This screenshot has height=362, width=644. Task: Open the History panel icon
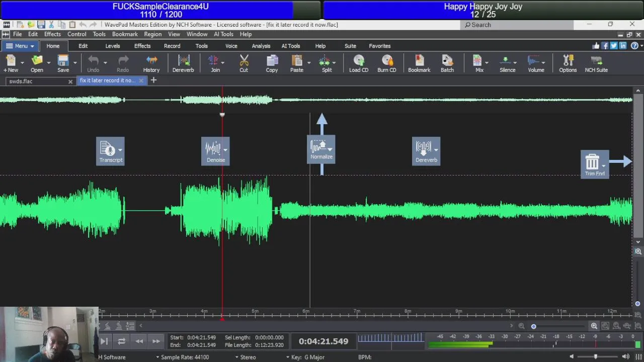tap(151, 64)
